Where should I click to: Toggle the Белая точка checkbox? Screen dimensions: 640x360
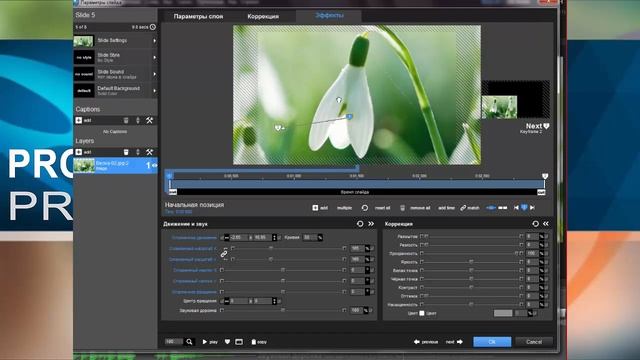[422, 270]
